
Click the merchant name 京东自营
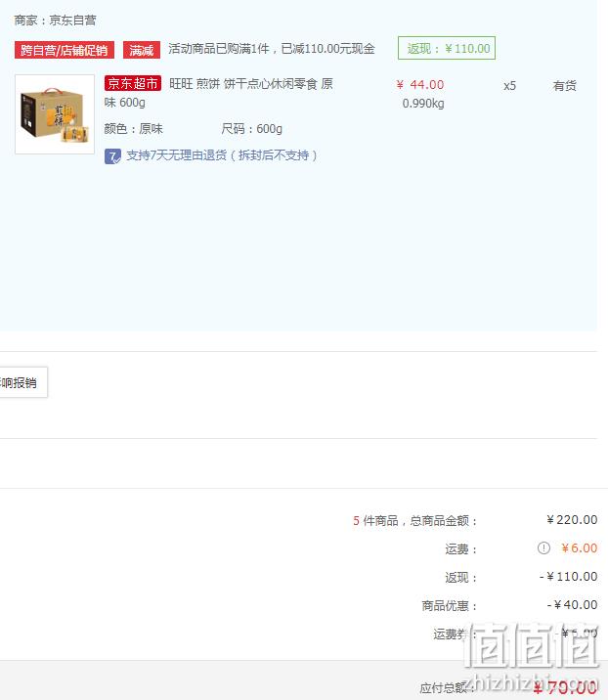(72, 21)
